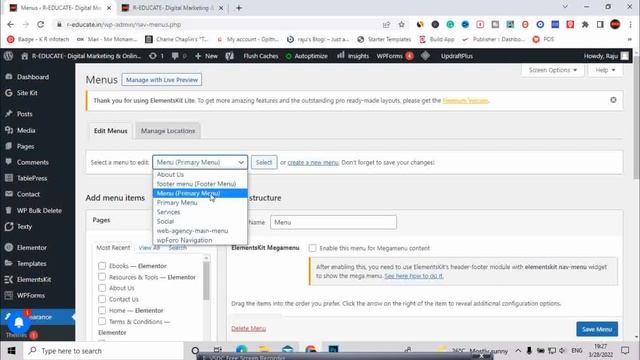The height and width of the screenshot is (360, 640).
Task: Tick the About Us page checkbox
Action: point(102,288)
